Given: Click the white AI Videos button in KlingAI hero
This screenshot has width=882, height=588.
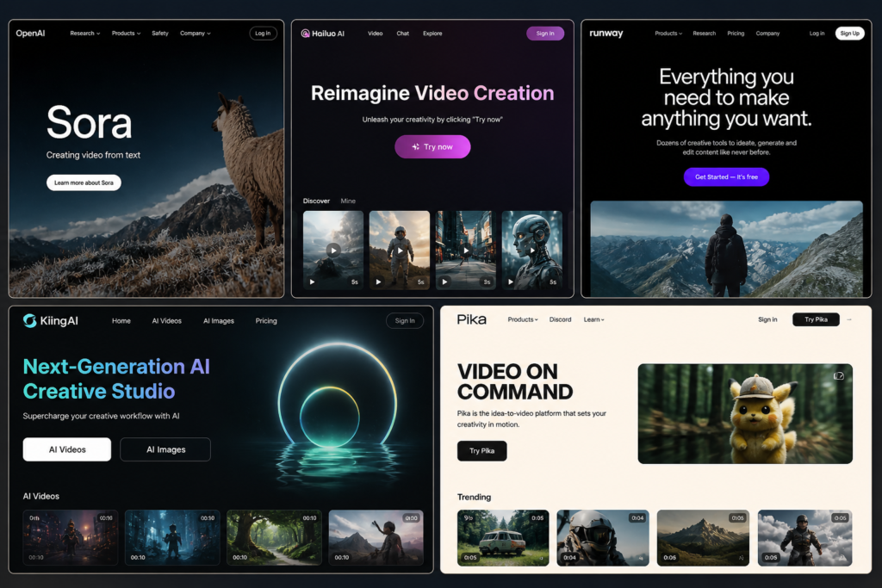Looking at the screenshot, I should tap(67, 449).
